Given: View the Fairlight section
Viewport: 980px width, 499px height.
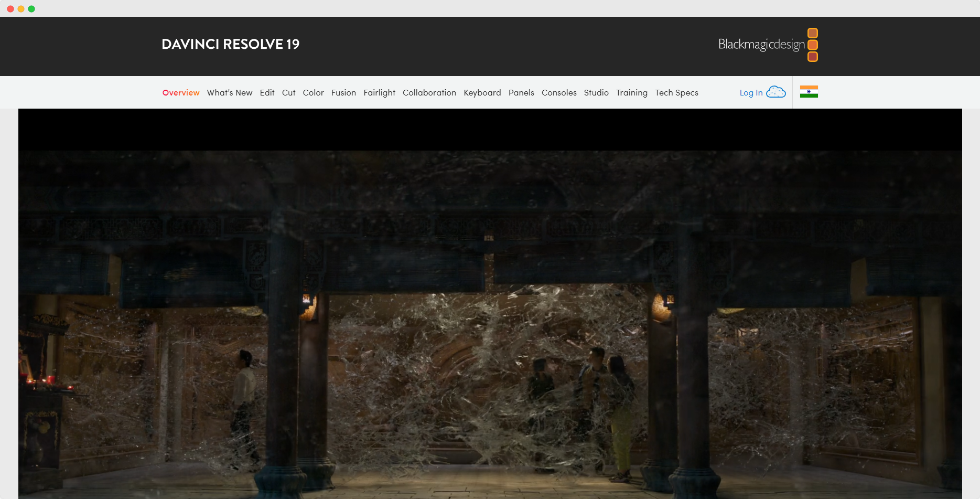Looking at the screenshot, I should pyautogui.click(x=380, y=93).
